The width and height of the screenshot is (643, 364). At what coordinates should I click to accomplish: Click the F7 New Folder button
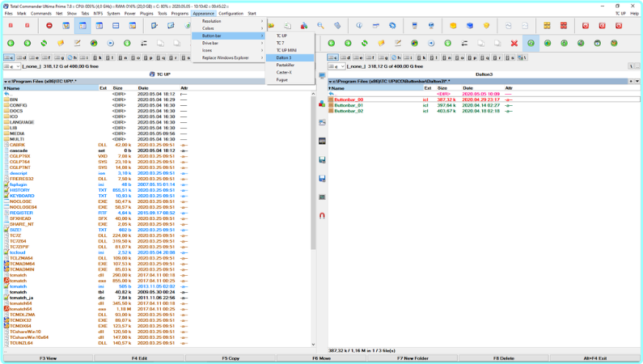(x=412, y=358)
